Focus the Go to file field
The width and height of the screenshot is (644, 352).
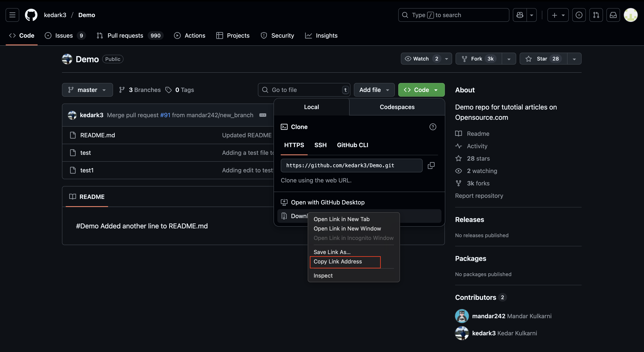[304, 90]
